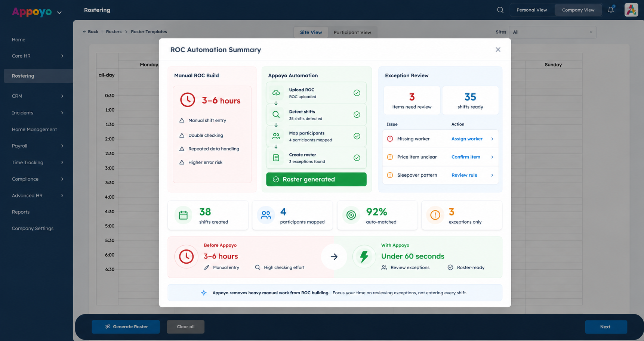Open the user profile avatar
644x341 pixels.
pos(631,10)
